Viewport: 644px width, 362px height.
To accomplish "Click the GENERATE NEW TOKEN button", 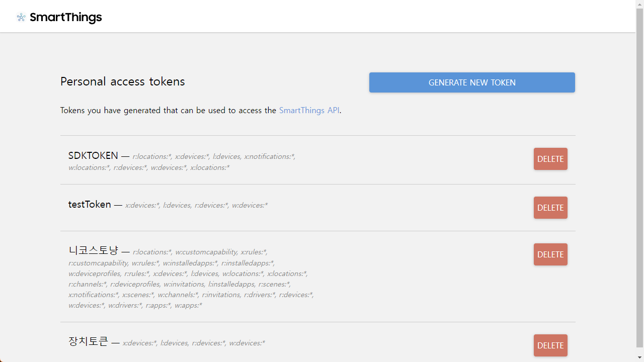I will [472, 82].
